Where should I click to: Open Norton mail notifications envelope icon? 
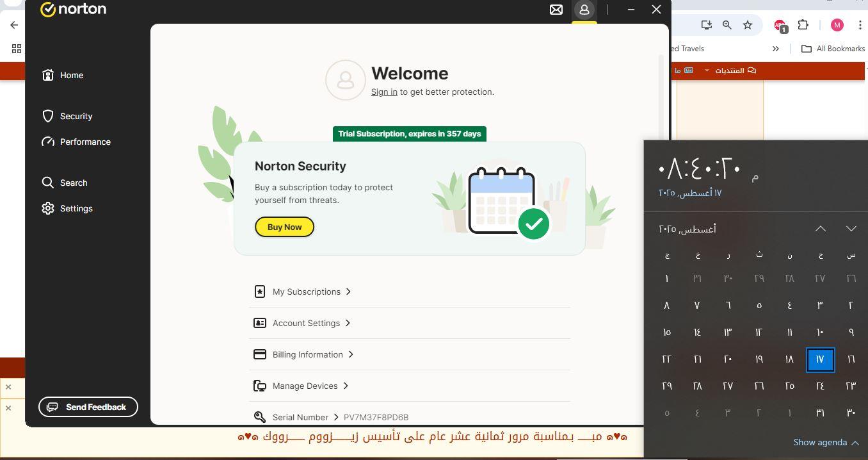click(x=556, y=10)
